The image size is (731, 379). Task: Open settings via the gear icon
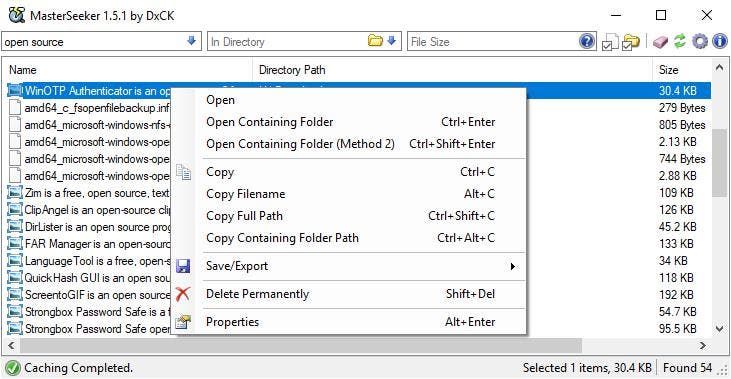[x=700, y=41]
